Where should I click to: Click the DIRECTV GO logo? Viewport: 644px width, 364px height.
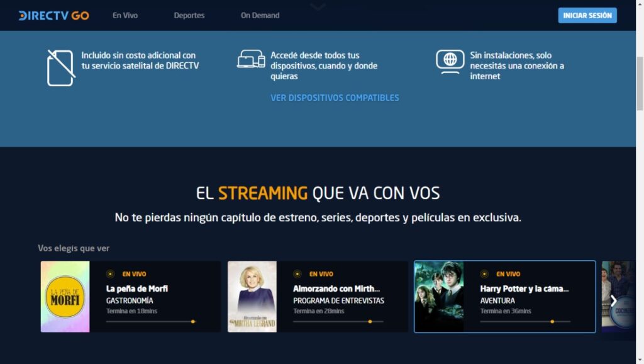pos(53,15)
